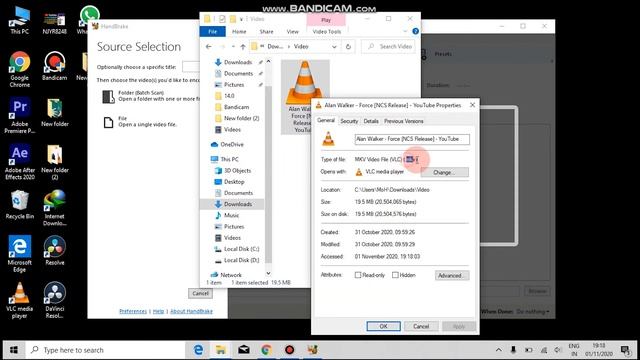Switch to Home ribbon tab
Screen dimensions: 640x360
239,31
